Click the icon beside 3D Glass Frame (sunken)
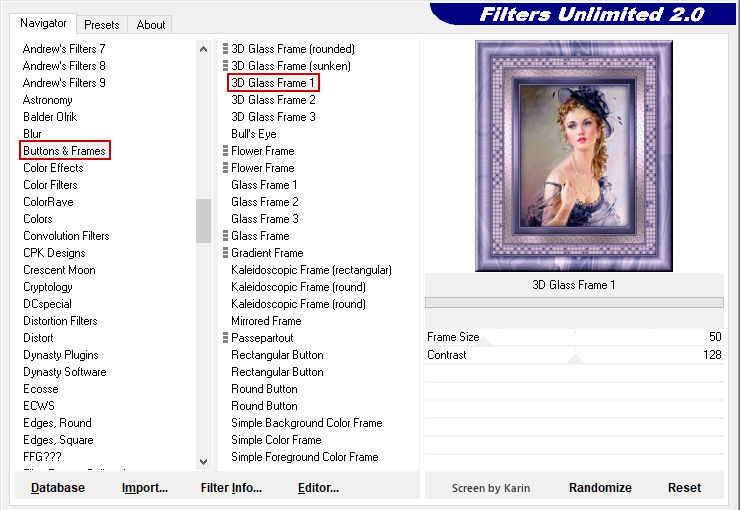 225,66
